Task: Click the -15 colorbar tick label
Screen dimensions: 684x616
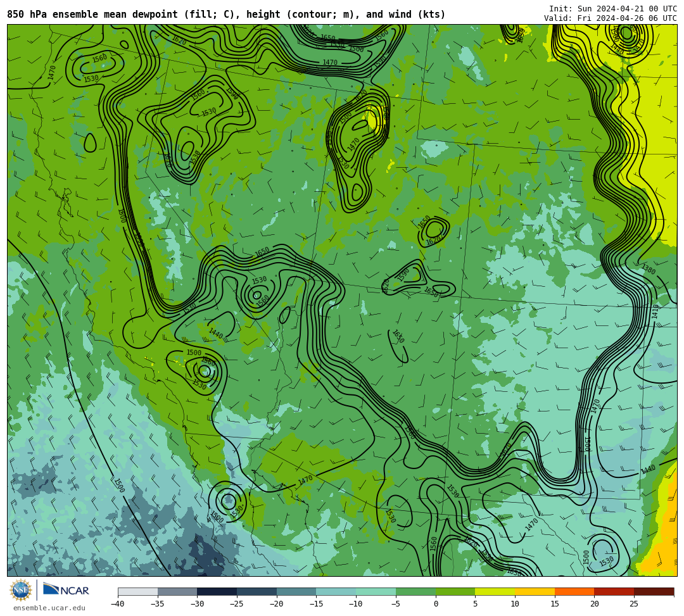Action: [x=316, y=604]
